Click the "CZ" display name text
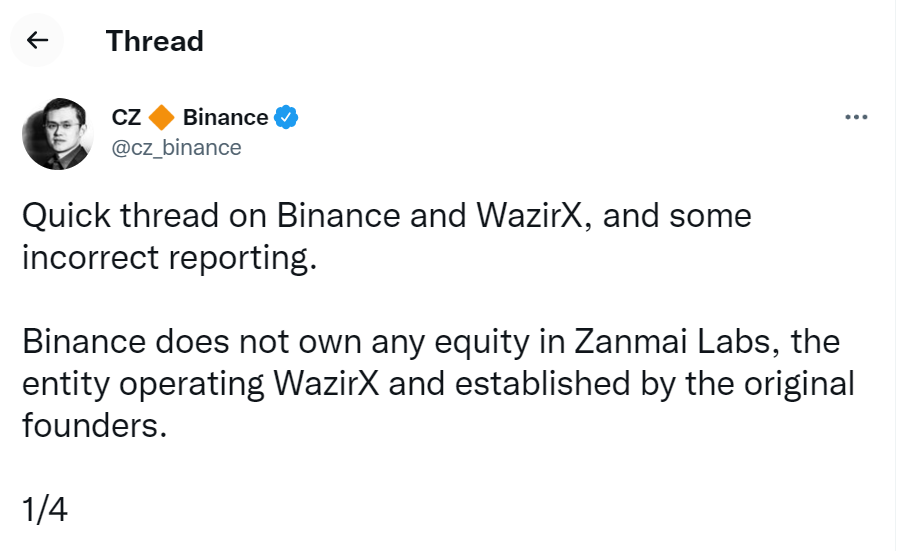The width and height of the screenshot is (897, 551). (x=126, y=117)
